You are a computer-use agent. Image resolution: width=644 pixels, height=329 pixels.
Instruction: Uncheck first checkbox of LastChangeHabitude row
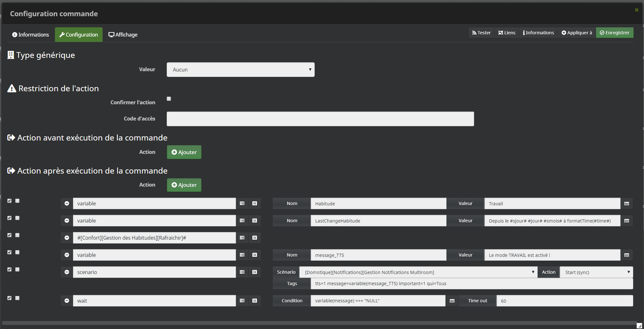(x=10, y=218)
